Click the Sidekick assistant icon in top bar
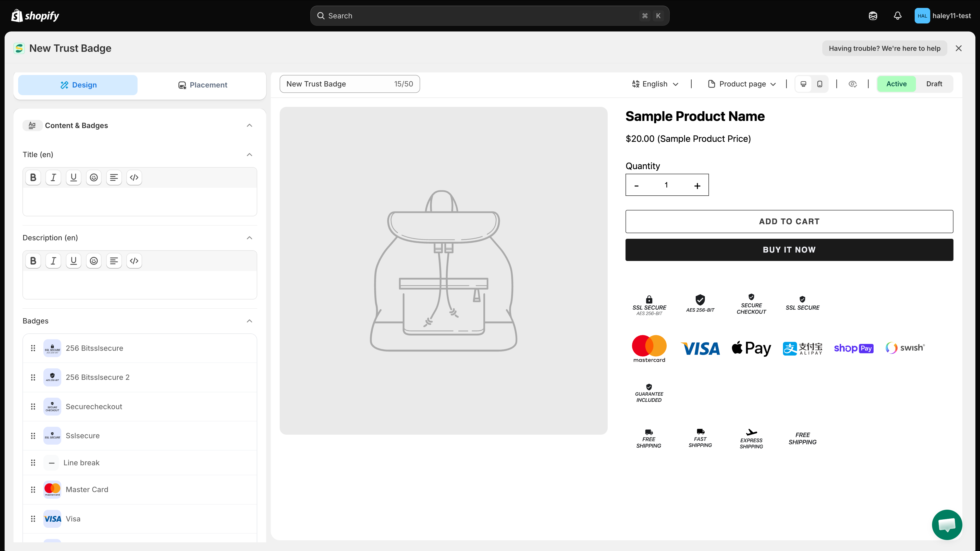 coord(873,16)
